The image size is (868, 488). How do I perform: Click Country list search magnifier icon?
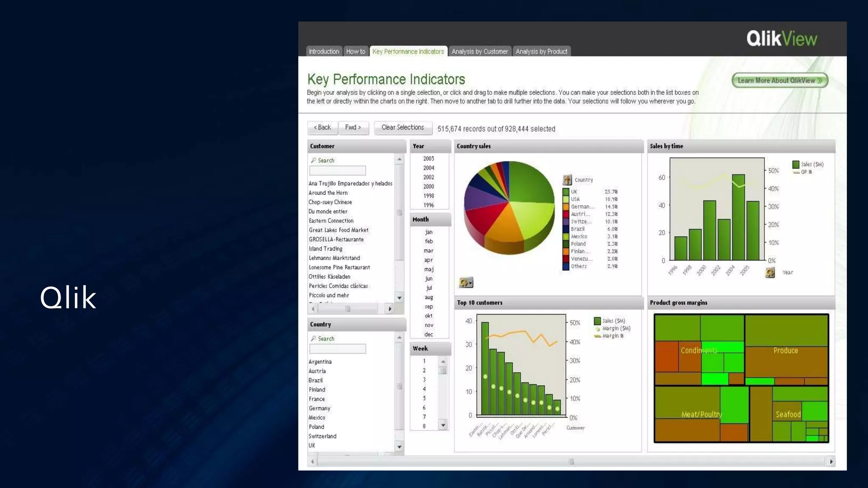pos(313,339)
